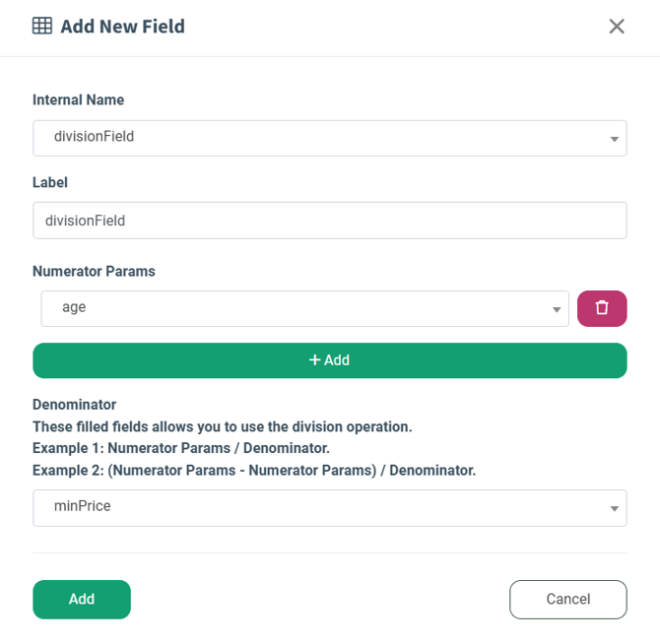660x644 pixels.
Task: Click the Denominator section heading
Action: coord(75,405)
